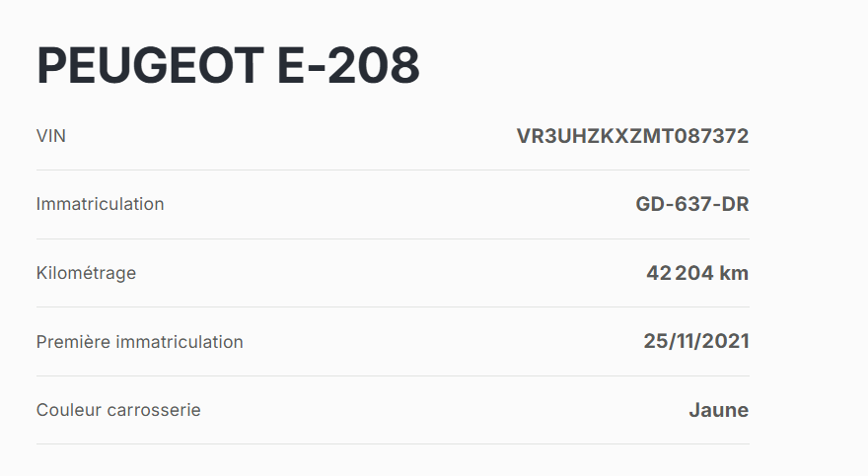This screenshot has height=476, width=868.
Task: Click the year 2021 in the registration date
Action: click(x=727, y=341)
